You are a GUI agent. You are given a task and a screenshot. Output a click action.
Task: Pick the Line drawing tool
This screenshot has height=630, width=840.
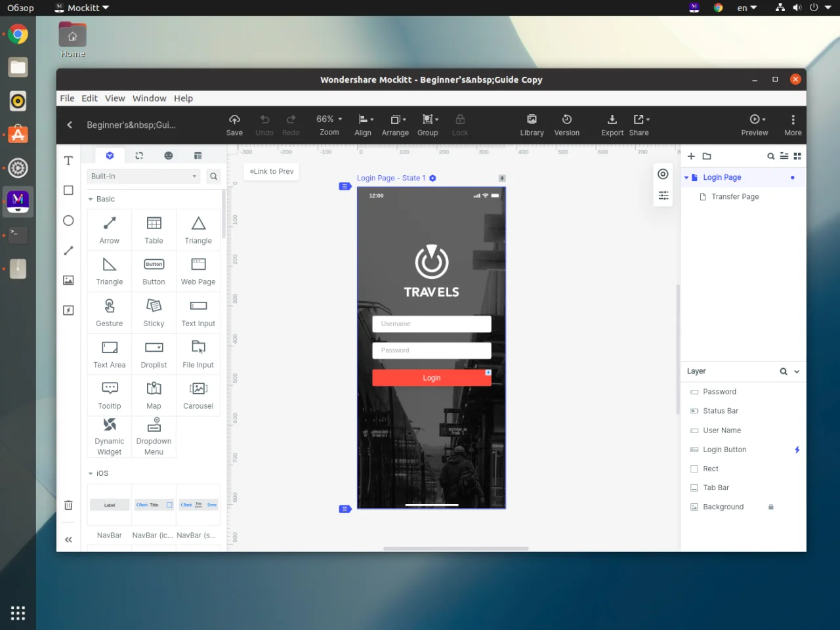[x=68, y=251]
